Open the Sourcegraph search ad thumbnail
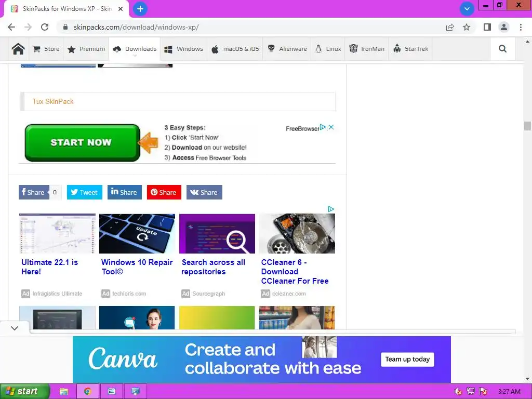The height and width of the screenshot is (399, 532). pos(217,233)
